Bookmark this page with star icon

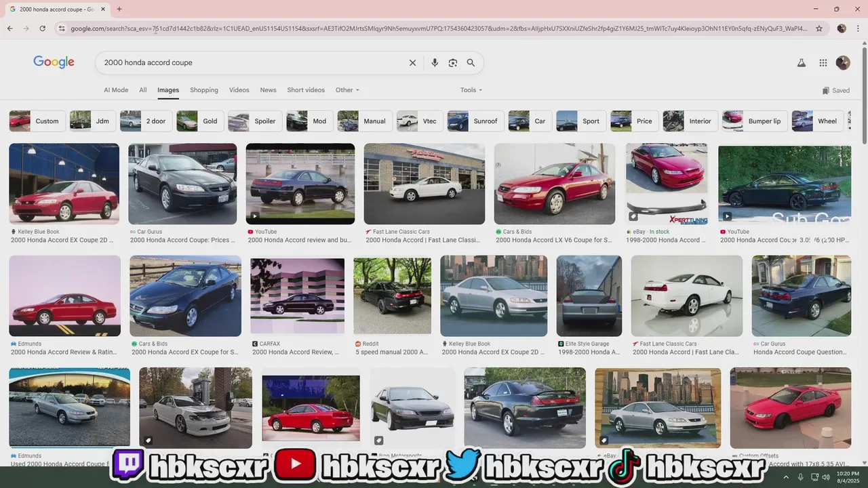point(819,28)
